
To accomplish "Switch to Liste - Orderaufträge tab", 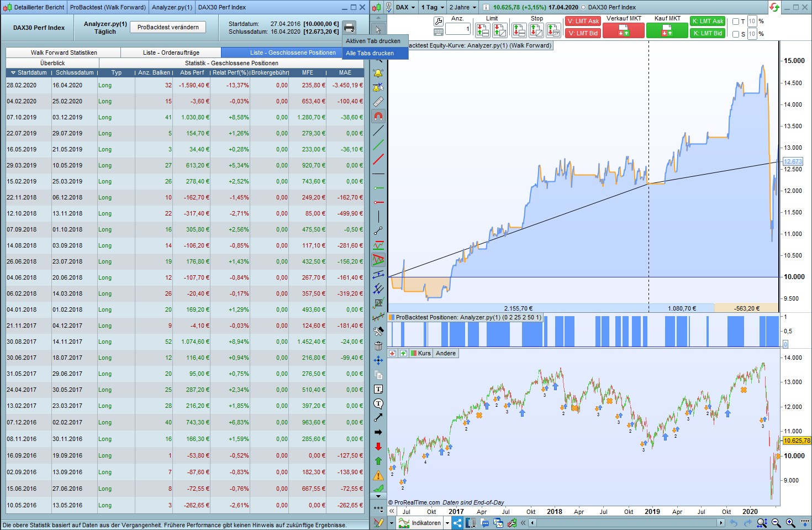I will click(x=171, y=53).
